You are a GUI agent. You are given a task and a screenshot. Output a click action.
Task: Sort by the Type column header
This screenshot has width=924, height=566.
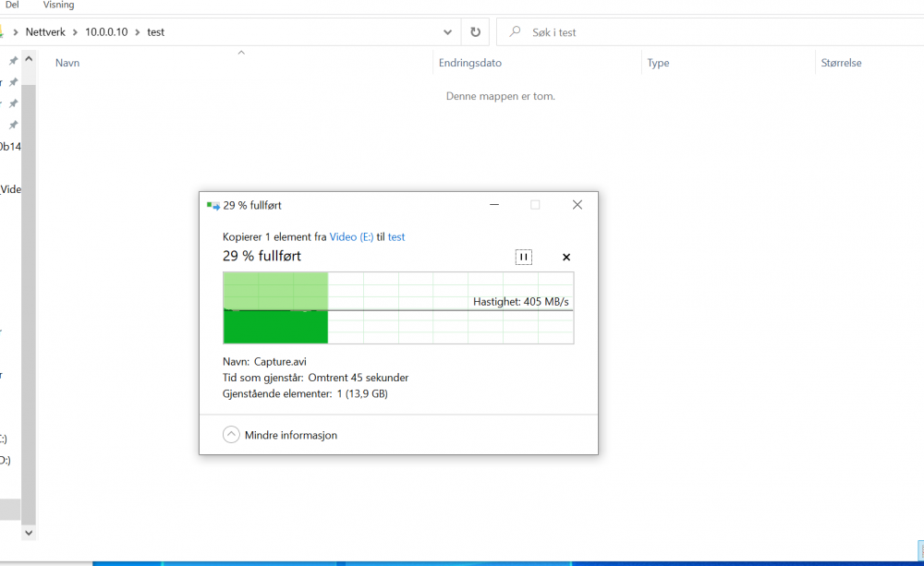658,63
